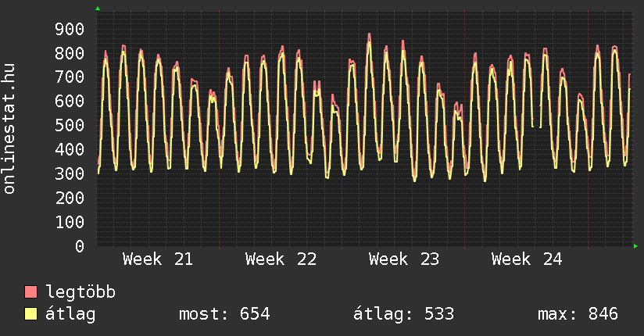Click the 900 y-axis tick label
The width and height of the screenshot is (644, 336).
70,29
